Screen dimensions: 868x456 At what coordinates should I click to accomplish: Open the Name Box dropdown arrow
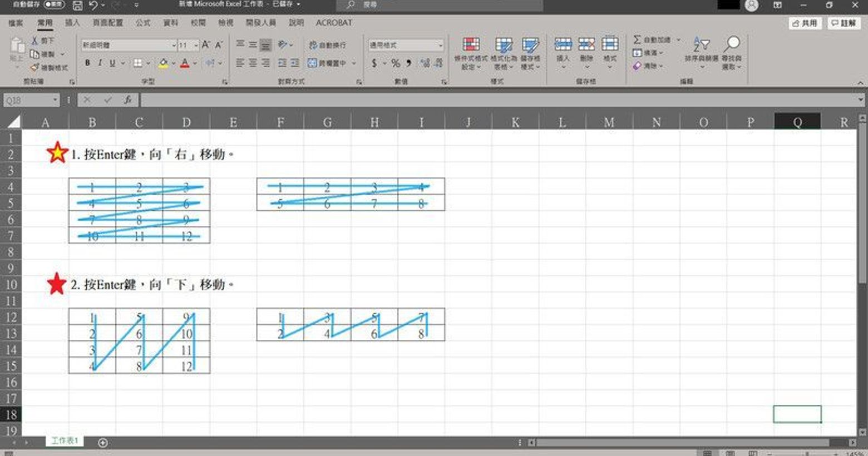(x=55, y=100)
